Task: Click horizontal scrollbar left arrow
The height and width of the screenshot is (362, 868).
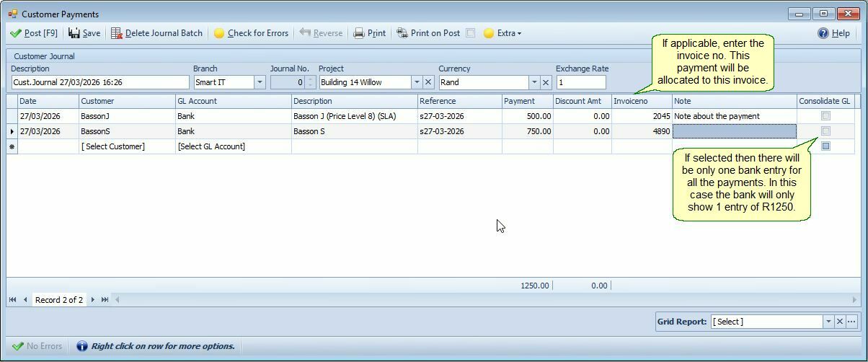Action: pos(118,299)
